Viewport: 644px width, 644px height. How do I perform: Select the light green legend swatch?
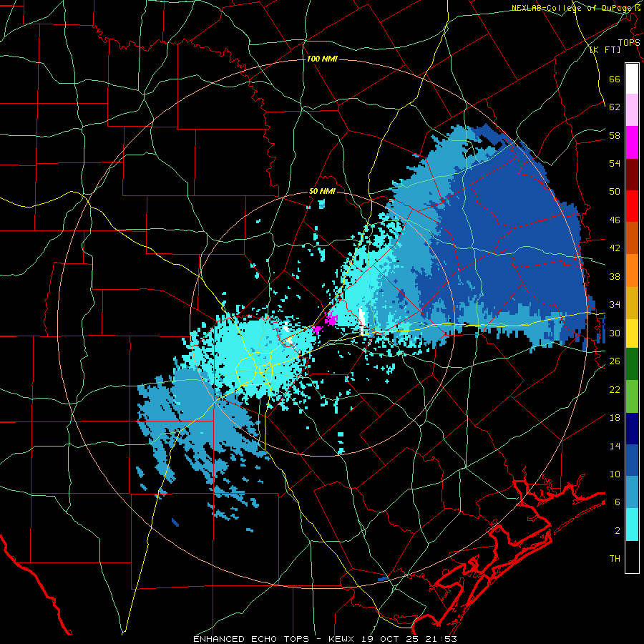click(632, 396)
